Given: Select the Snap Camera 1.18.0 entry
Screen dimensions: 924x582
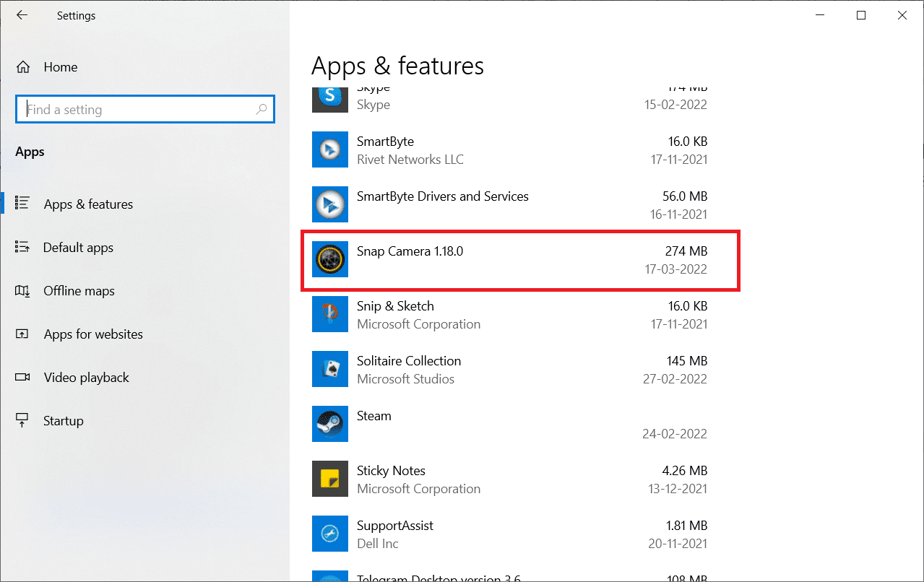Looking at the screenshot, I should point(519,260).
